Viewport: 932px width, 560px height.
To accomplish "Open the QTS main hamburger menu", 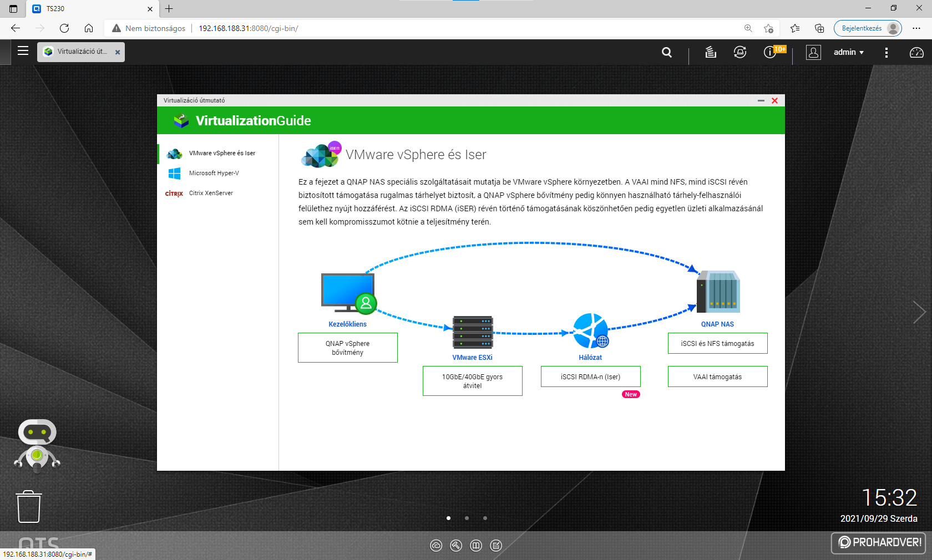I will click(x=23, y=51).
